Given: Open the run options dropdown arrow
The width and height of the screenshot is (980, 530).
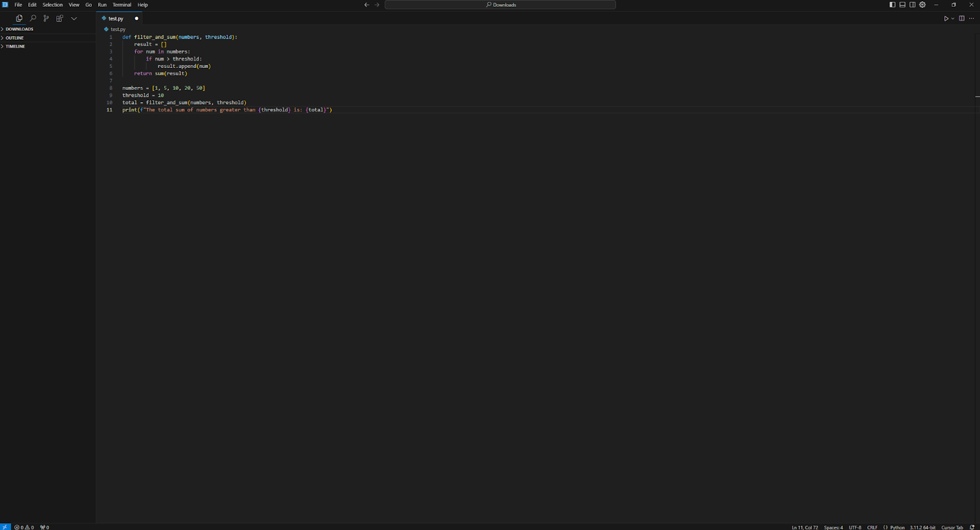Looking at the screenshot, I should pyautogui.click(x=953, y=18).
